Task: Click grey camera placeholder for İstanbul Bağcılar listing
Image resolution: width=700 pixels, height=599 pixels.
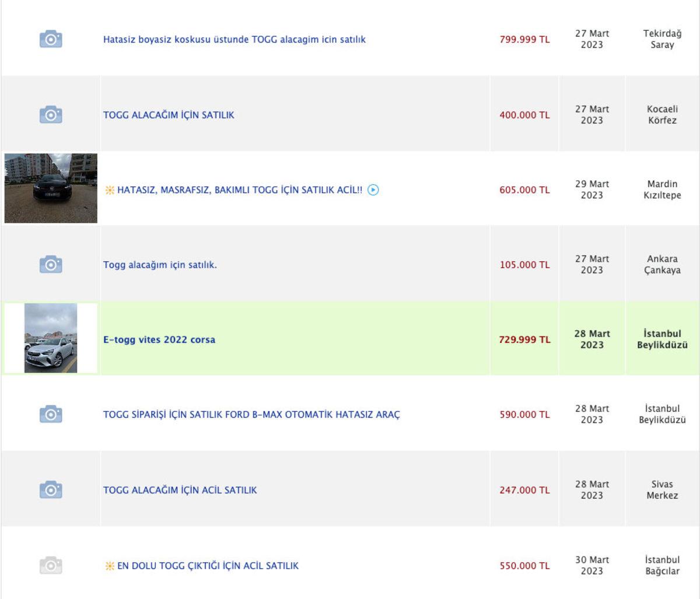Action: click(x=51, y=565)
